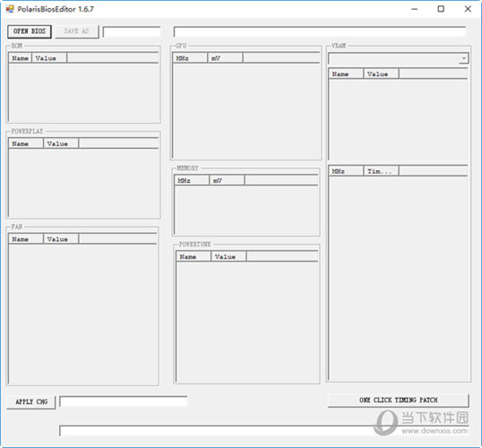Click the long text field at top right
The height and width of the screenshot is (448, 482).
(x=319, y=31)
